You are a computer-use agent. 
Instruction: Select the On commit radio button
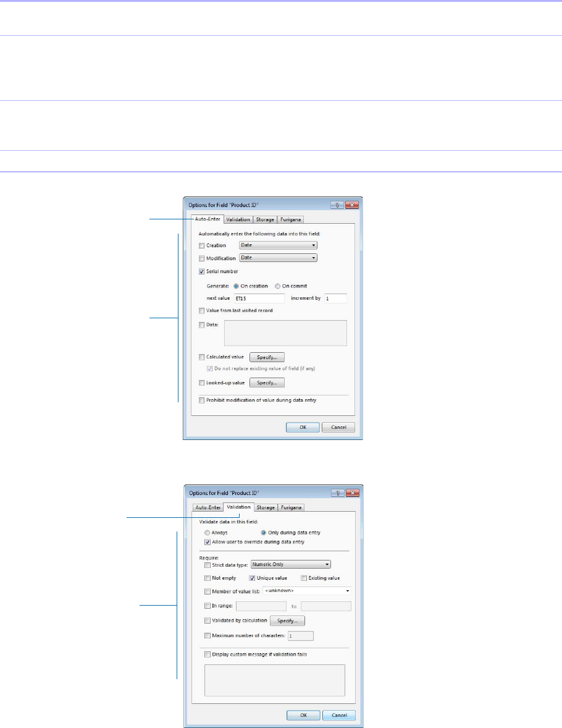click(277, 286)
